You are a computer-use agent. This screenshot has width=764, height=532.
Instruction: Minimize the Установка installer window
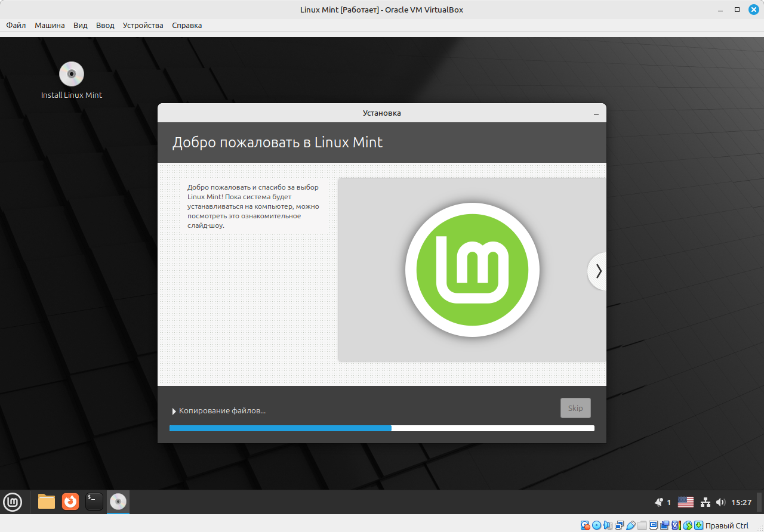coord(596,113)
